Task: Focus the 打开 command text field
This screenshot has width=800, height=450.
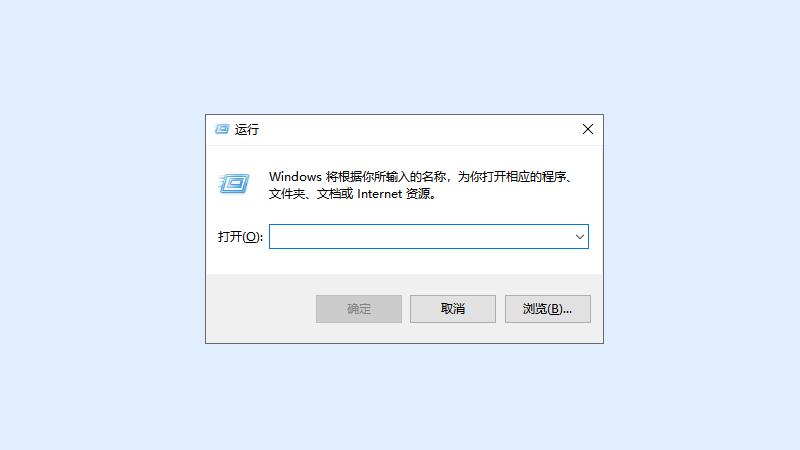Action: coord(420,237)
